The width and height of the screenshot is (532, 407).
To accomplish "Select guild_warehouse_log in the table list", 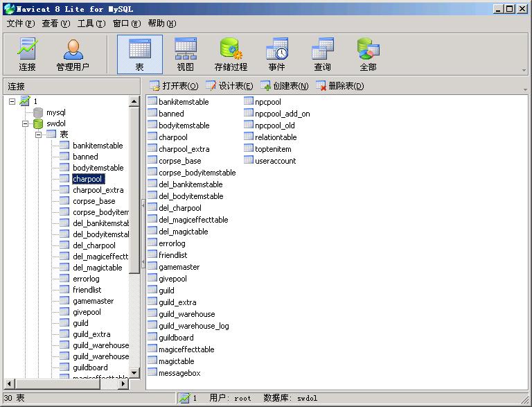I will [x=194, y=326].
